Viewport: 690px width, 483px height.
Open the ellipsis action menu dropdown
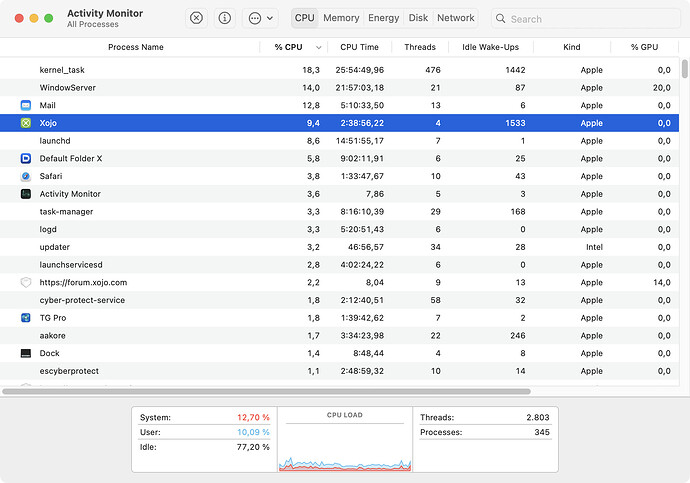[x=259, y=18]
